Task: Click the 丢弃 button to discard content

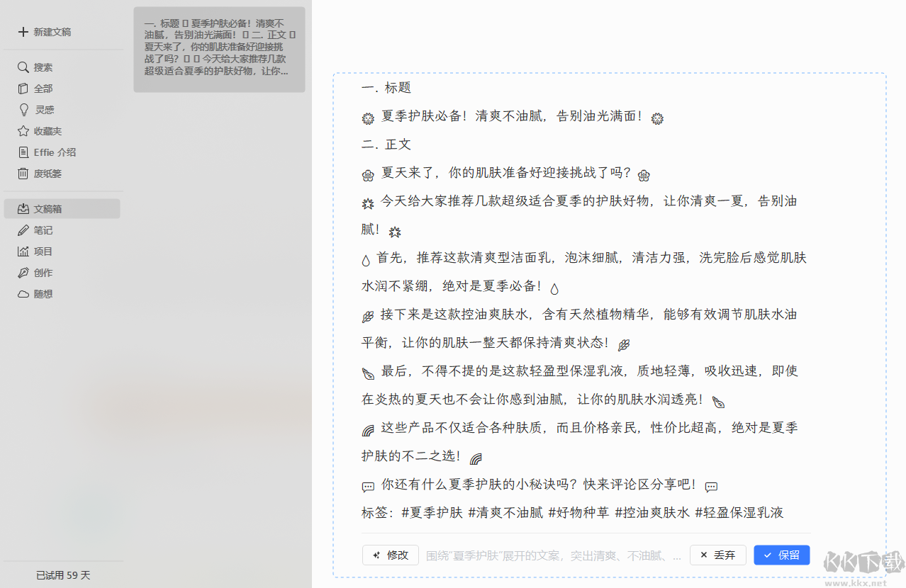Action: point(717,555)
